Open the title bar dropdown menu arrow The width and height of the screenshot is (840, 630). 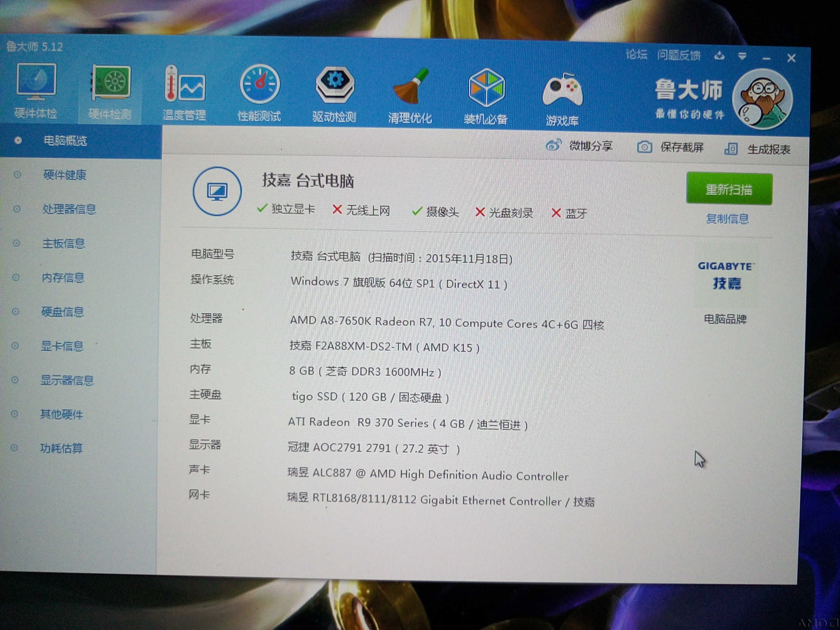(x=742, y=57)
